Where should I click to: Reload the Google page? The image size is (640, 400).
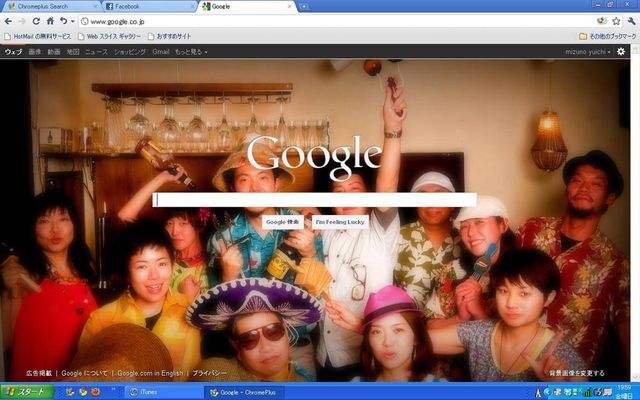tap(36, 21)
